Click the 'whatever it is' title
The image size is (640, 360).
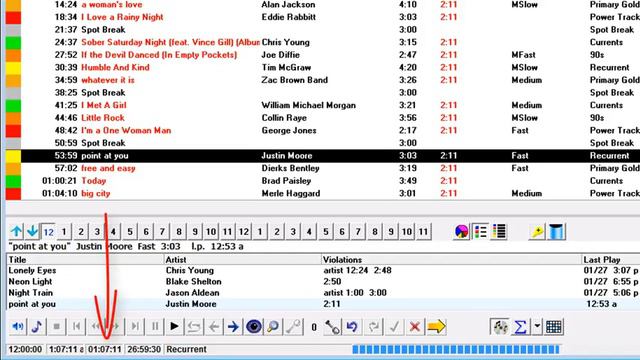(108, 80)
